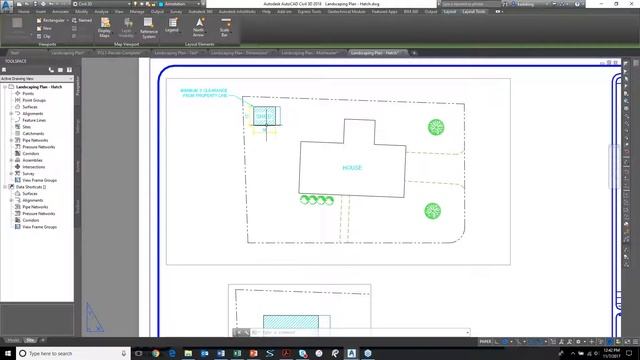Collapse the Data Shortcuts node
The width and height of the screenshot is (640, 360).
pos(5,187)
